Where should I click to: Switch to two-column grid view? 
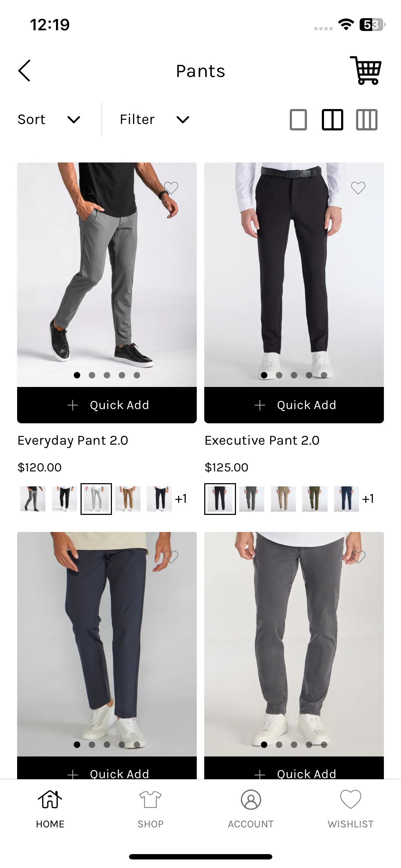pyautogui.click(x=333, y=119)
